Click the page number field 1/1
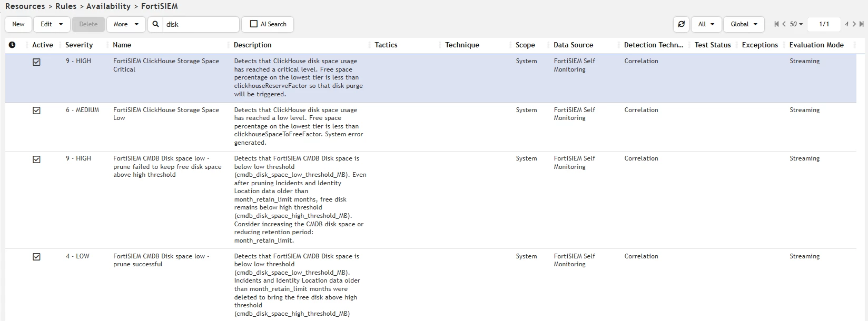 824,24
